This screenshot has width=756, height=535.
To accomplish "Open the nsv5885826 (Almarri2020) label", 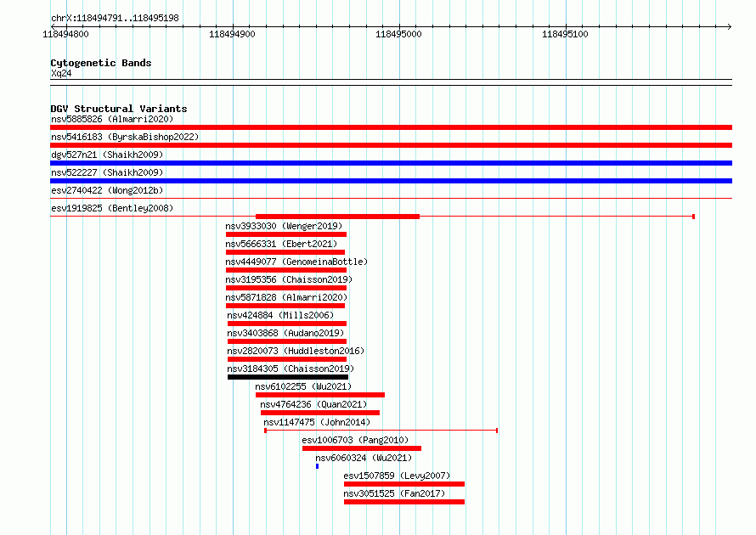I will tap(112, 119).
